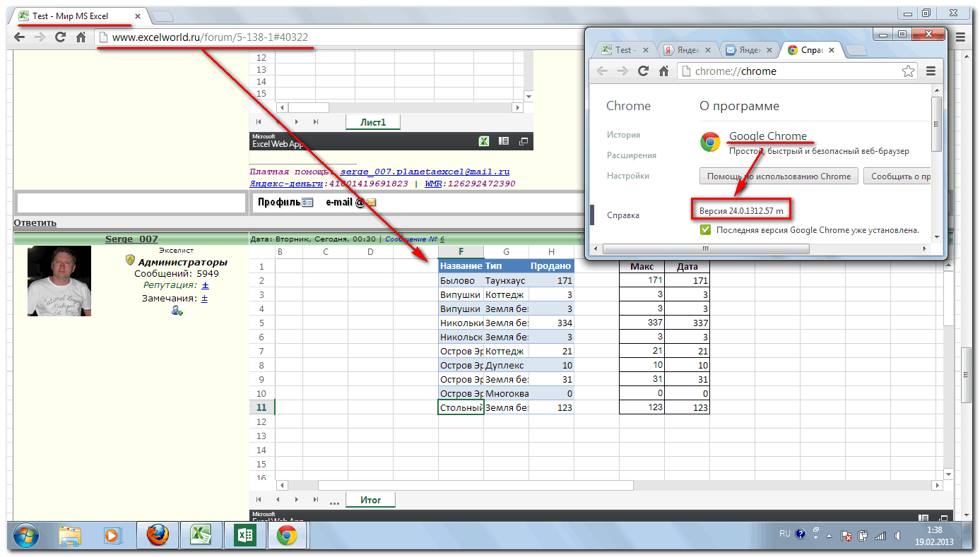Click the '...' more sheets button near Итог

click(334, 502)
